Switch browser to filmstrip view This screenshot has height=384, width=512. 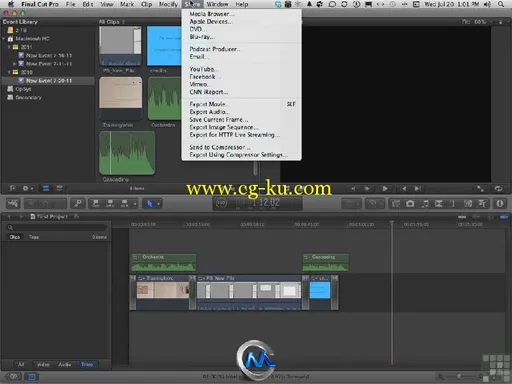pyautogui.click(x=46, y=188)
